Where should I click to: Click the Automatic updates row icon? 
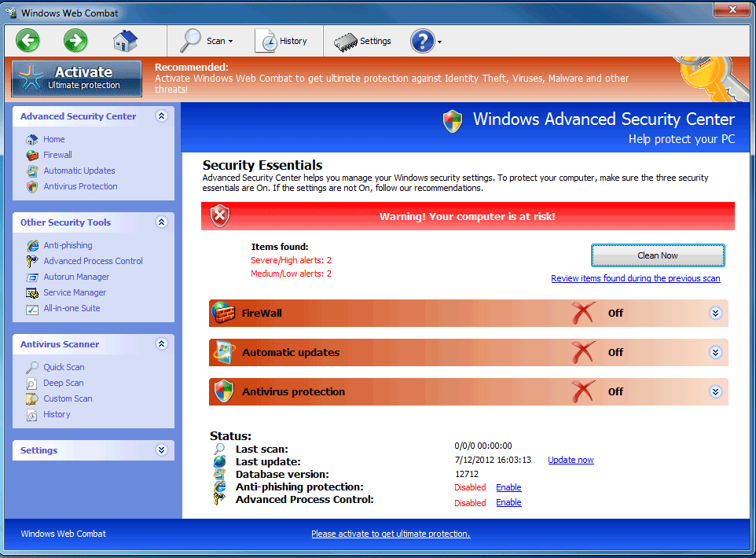224,352
